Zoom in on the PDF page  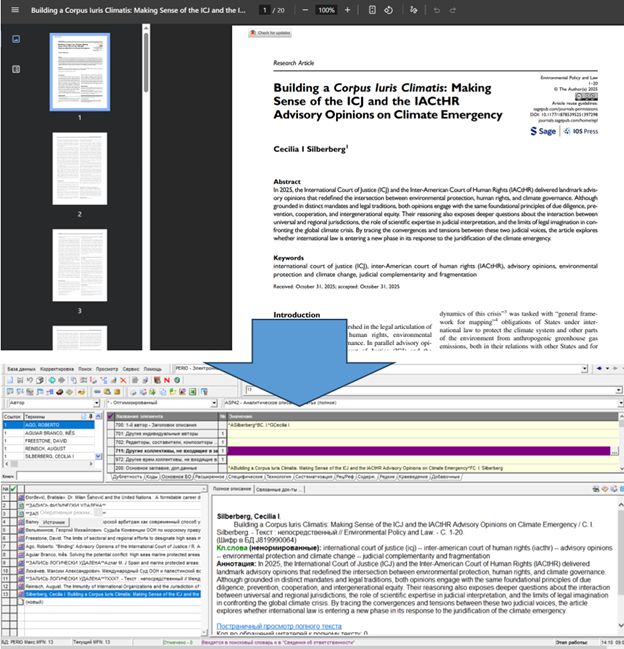coord(347,10)
